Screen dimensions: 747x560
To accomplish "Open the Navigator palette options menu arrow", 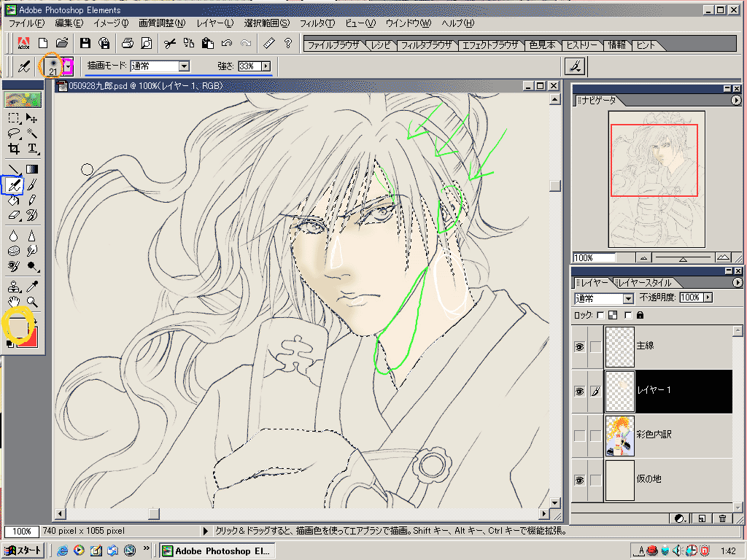I will (x=736, y=101).
